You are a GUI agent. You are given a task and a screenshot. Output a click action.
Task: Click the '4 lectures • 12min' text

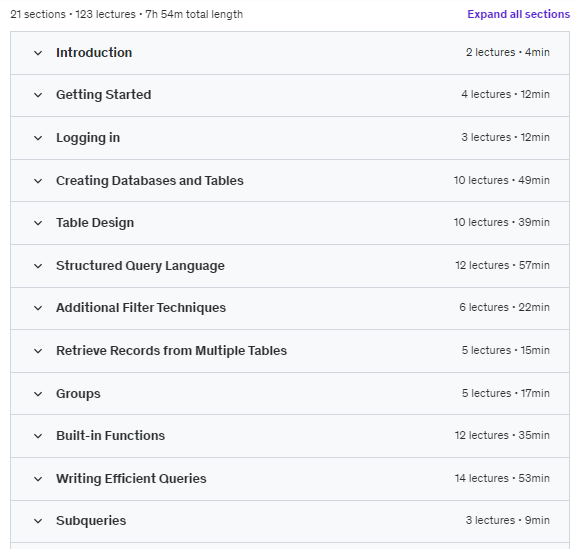(505, 94)
